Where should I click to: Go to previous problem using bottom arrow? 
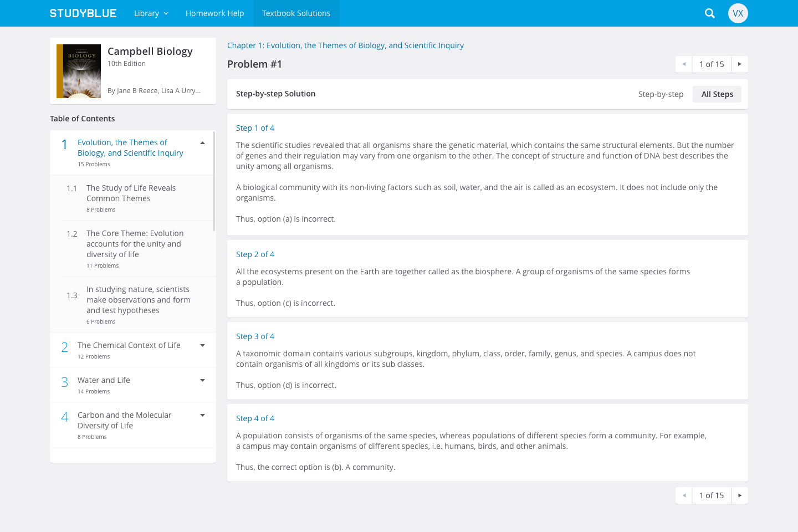tap(684, 495)
